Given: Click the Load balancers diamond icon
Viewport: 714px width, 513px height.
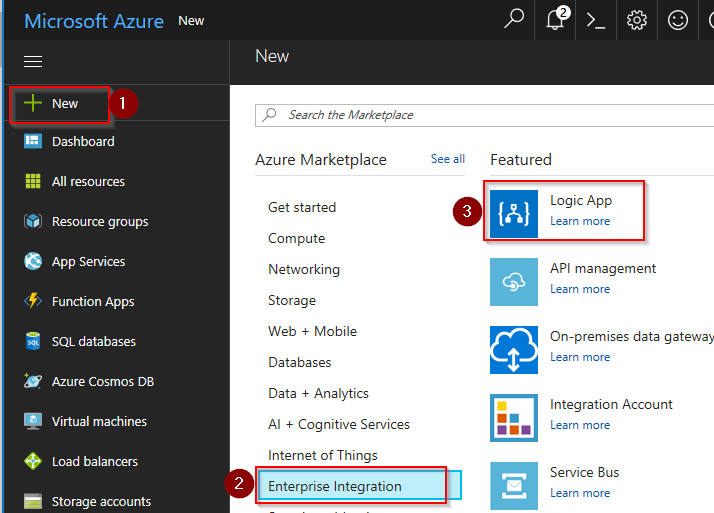Looking at the screenshot, I should [x=33, y=461].
